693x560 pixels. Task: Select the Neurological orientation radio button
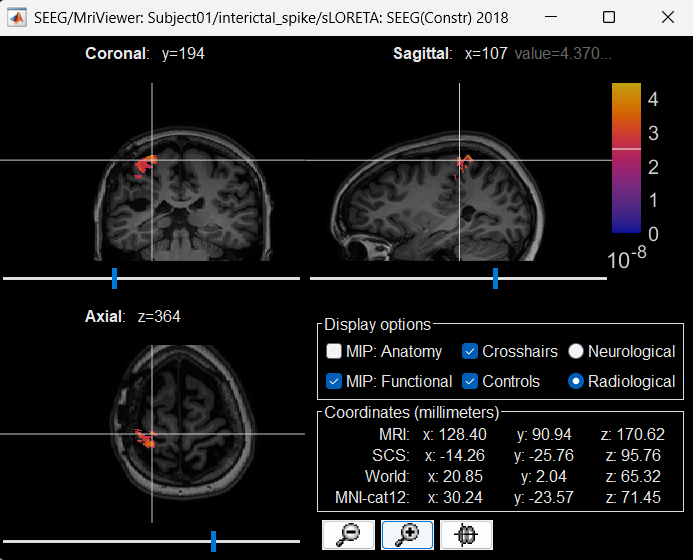[x=576, y=351]
